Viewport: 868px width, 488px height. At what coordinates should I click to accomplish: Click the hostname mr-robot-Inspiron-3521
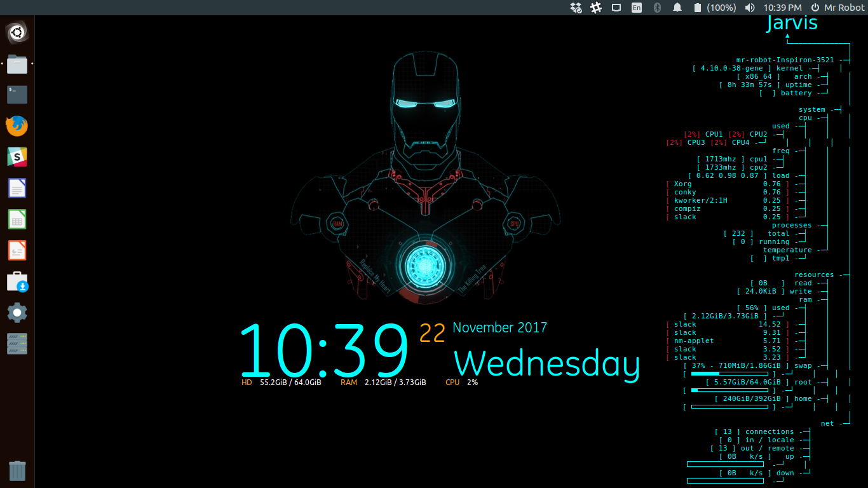pos(785,60)
